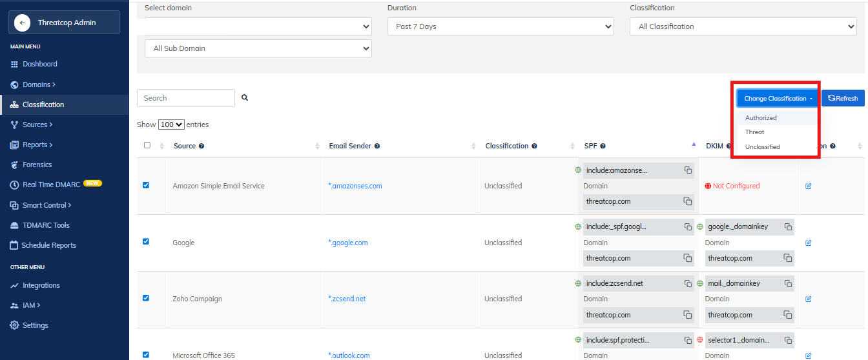Click the Refresh button
The height and width of the screenshot is (360, 868).
click(843, 99)
